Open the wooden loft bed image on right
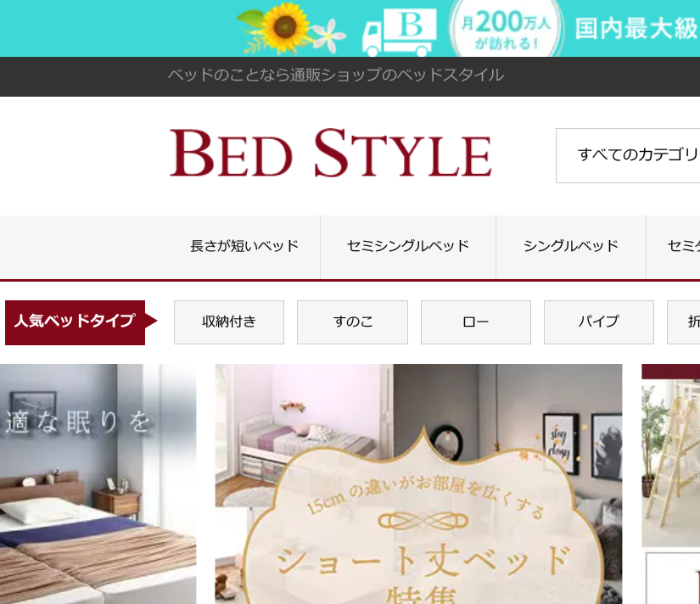The image size is (700, 604). [670, 456]
